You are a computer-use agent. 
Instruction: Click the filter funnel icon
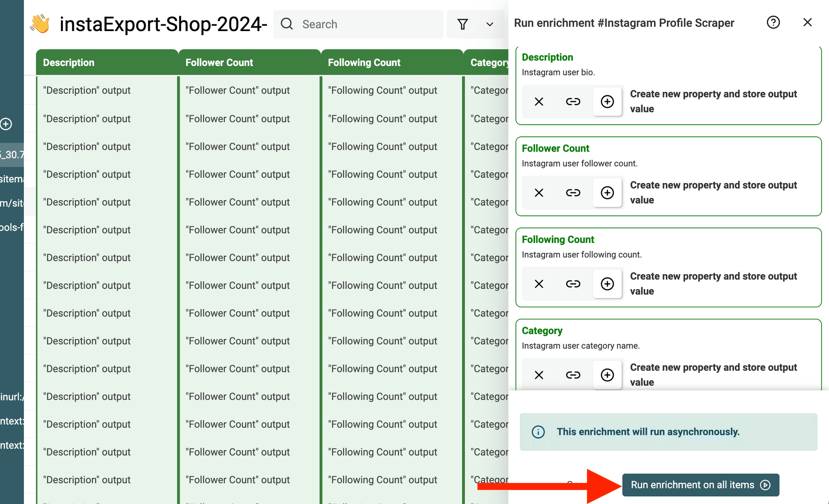tap(462, 24)
